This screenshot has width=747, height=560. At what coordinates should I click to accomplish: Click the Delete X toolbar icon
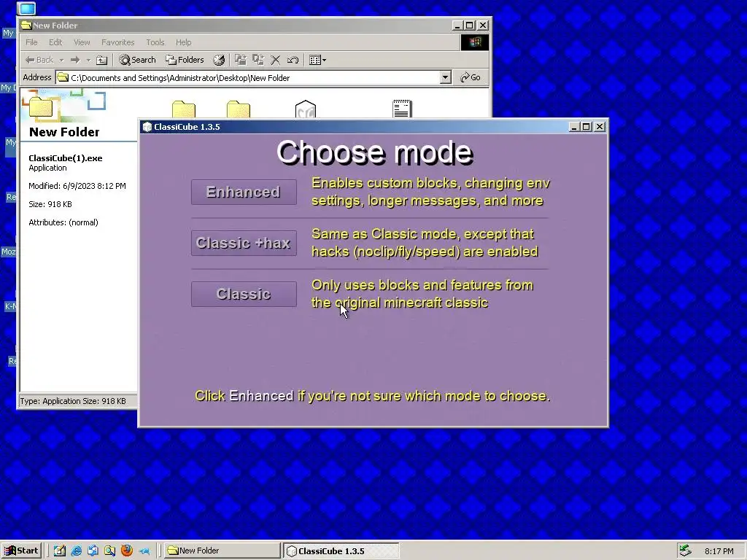tap(275, 60)
